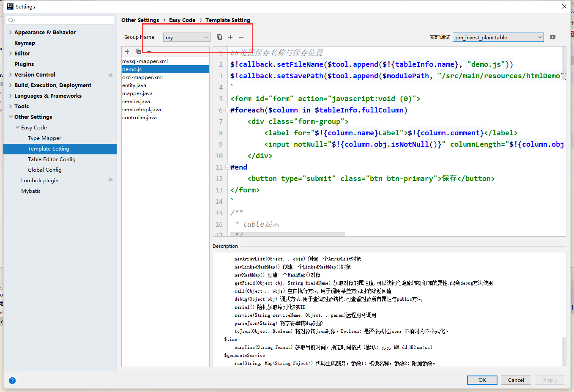Expand Appearance & Behavior section
The width and height of the screenshot is (574, 392).
[x=11, y=33]
